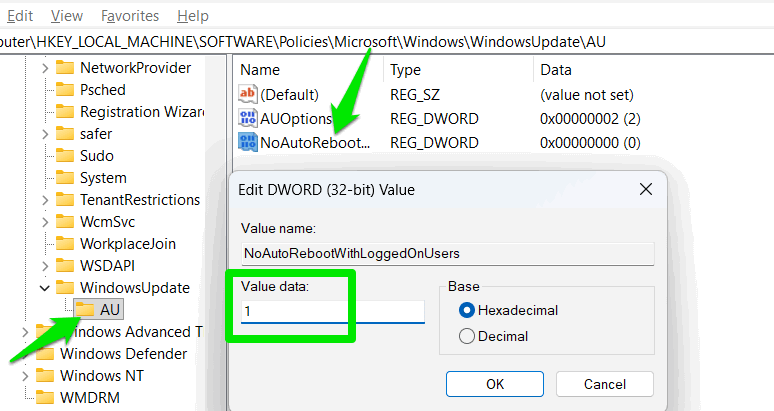Screen dimensions: 774x411
Task: Click the REG_SZ type cell
Action: click(415, 94)
